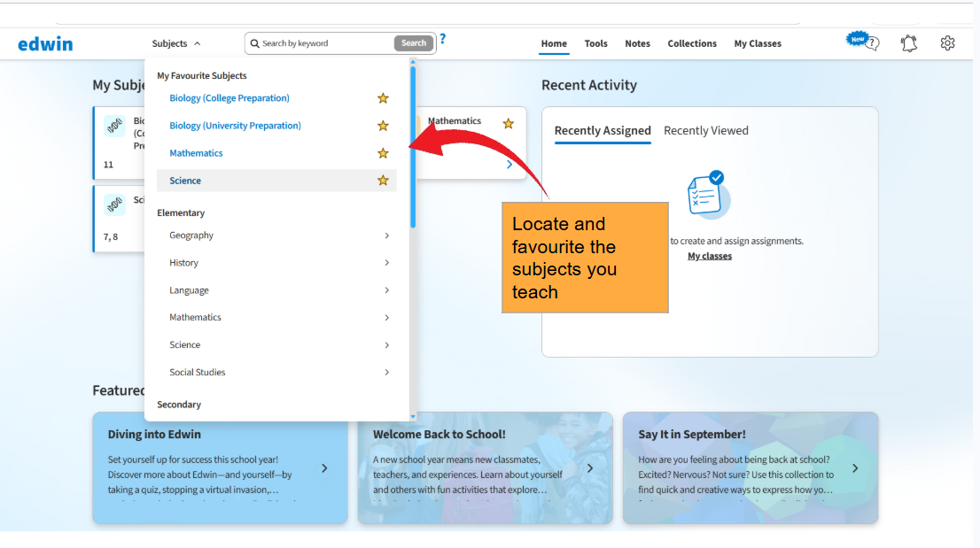Open Welcome Back to School arrow
Screen dimensions: 980x548
590,468
